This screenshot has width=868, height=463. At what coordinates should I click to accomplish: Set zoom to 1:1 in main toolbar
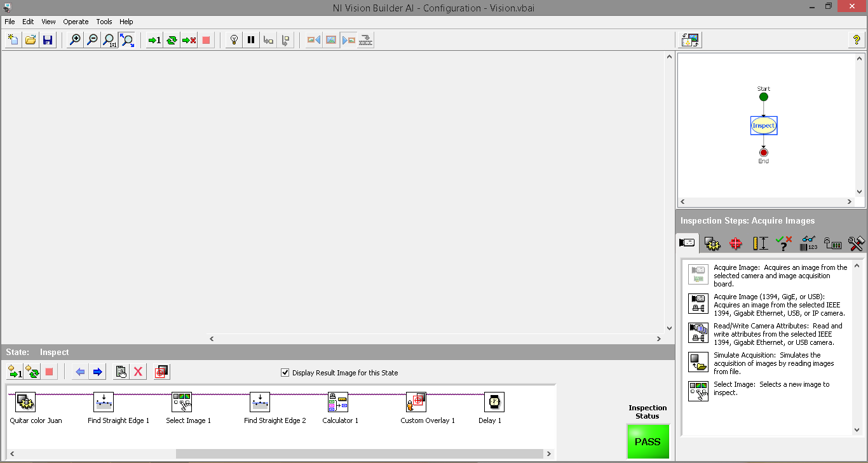tap(109, 40)
